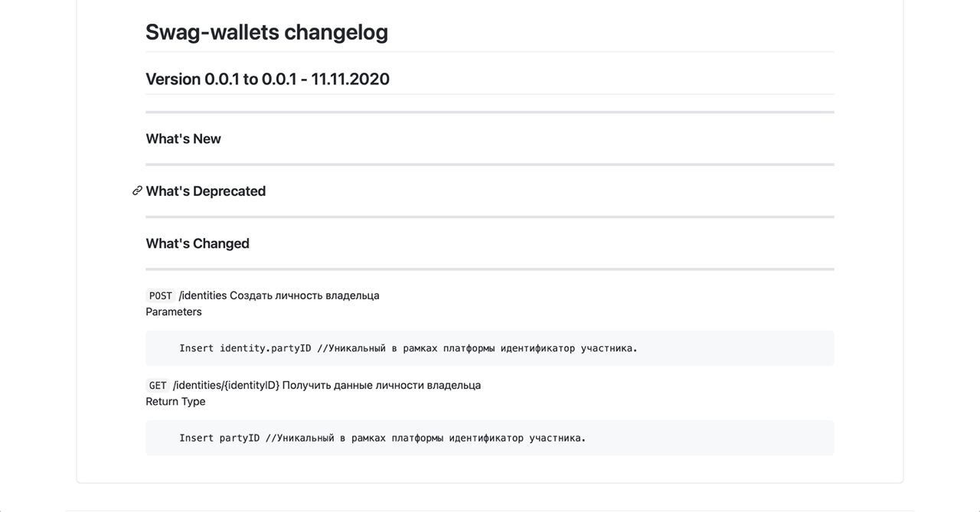Click the Insert partyID code block
This screenshot has width=980, height=512.
tap(490, 438)
